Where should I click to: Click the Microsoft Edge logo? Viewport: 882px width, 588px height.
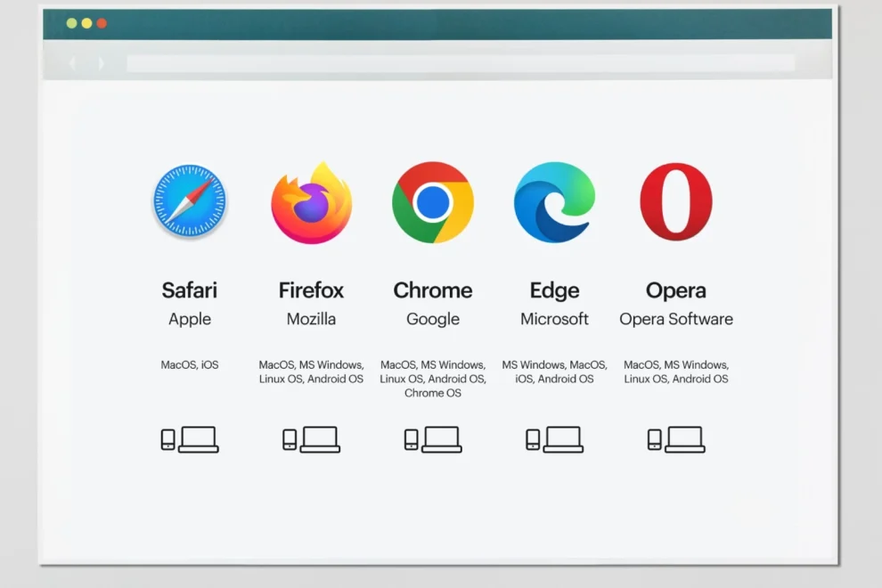coord(554,202)
